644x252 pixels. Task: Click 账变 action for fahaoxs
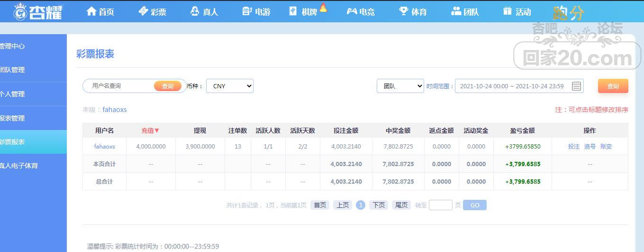tap(606, 147)
